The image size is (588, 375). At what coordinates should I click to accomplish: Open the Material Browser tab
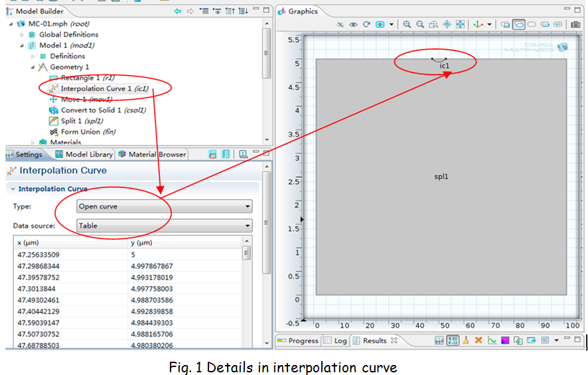[152, 155]
